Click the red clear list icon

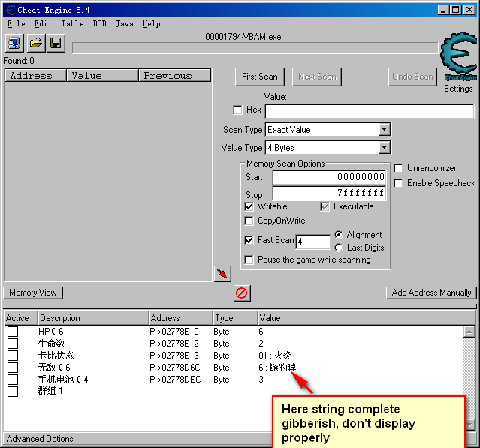242,293
